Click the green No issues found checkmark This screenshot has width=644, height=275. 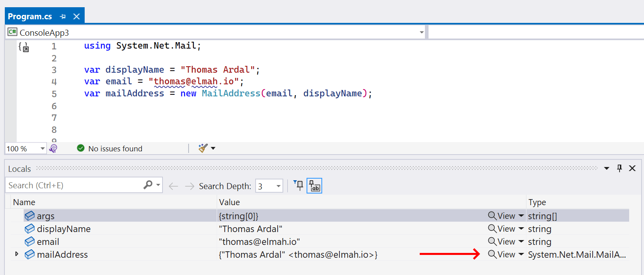(x=81, y=148)
